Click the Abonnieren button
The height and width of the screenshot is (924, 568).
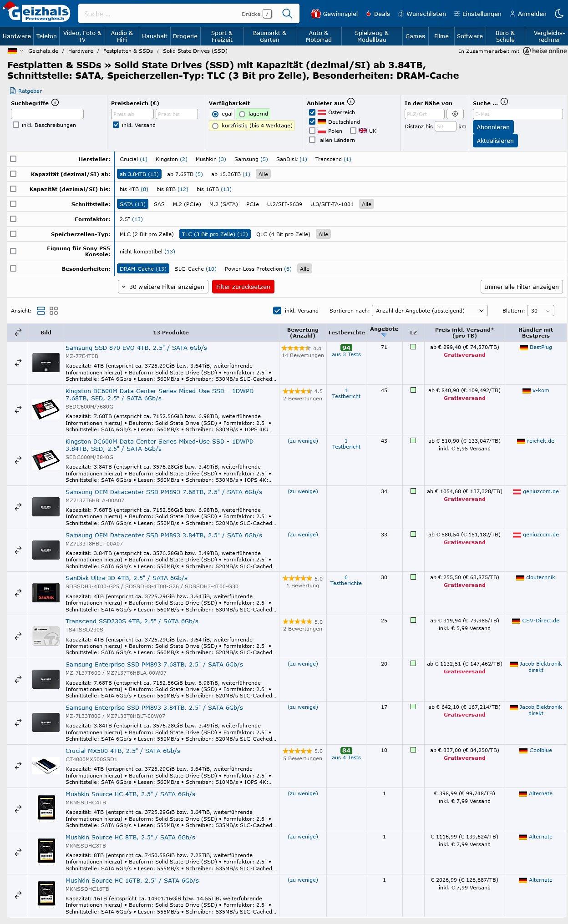[493, 127]
